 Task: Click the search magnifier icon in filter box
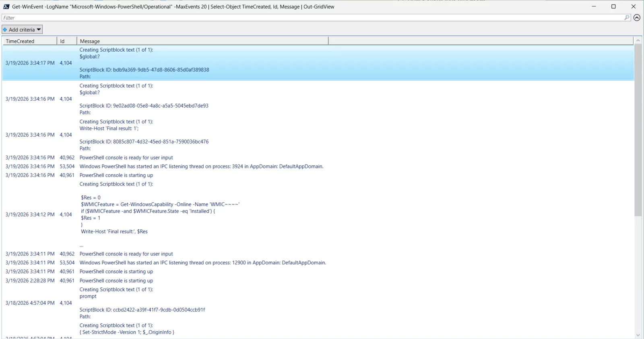click(x=627, y=18)
